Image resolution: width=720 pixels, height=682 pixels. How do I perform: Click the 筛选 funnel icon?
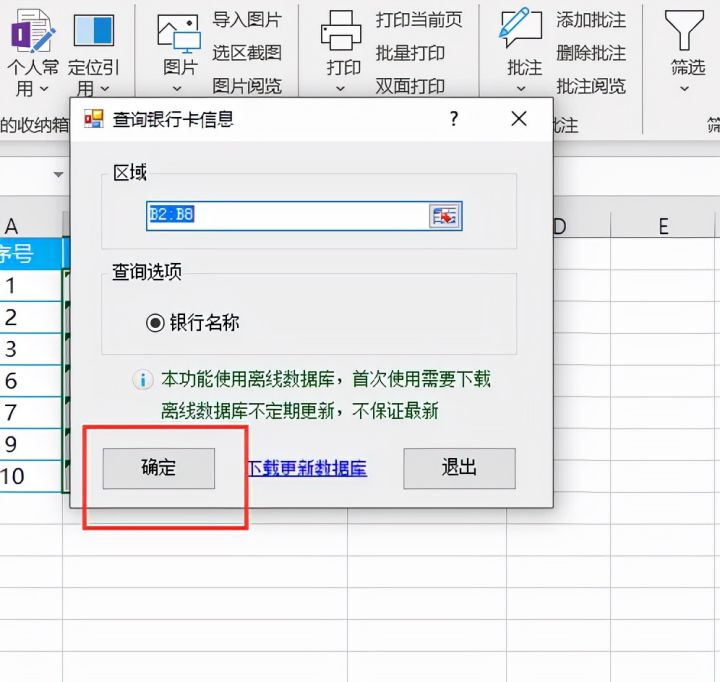684,30
